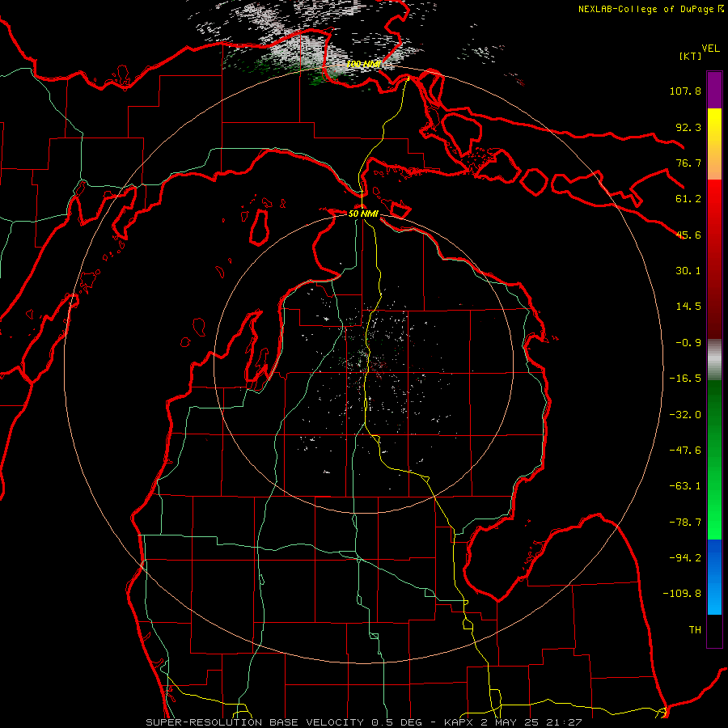The height and width of the screenshot is (728, 728).
Task: Click the 50 NMI range ring label
Action: coord(363,214)
